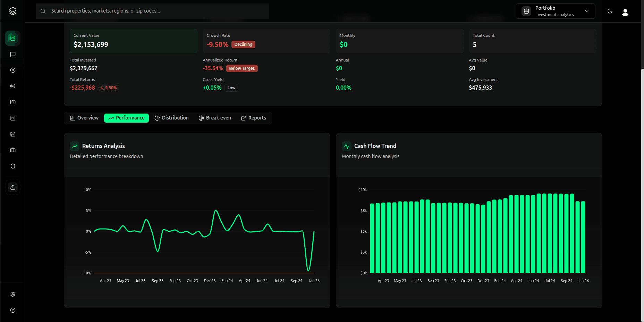Open the Portfolio database icon in the sidebar
This screenshot has width=644, height=322.
click(13, 38)
